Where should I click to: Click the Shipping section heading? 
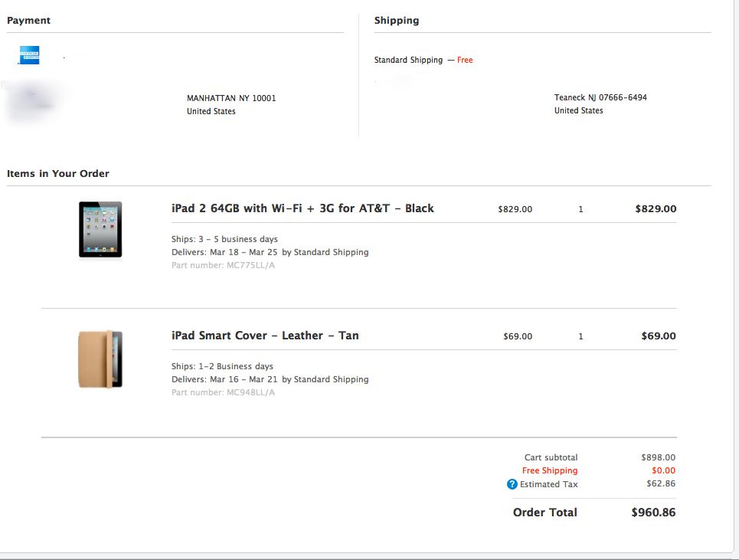click(x=397, y=21)
